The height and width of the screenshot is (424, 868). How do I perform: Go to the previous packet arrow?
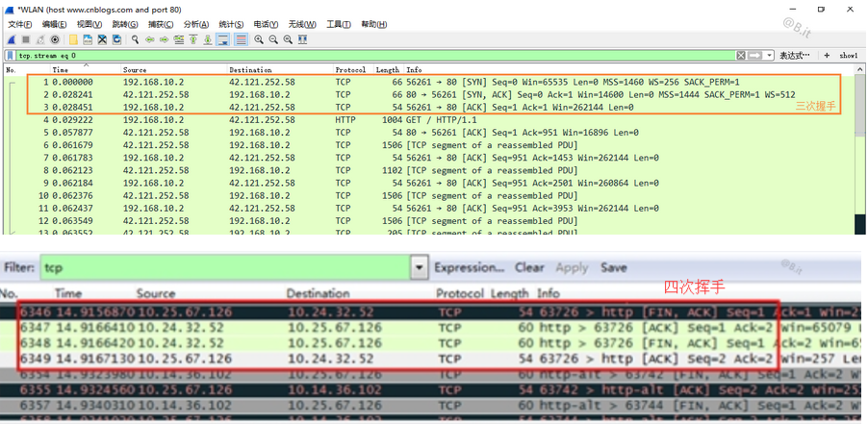(150, 39)
